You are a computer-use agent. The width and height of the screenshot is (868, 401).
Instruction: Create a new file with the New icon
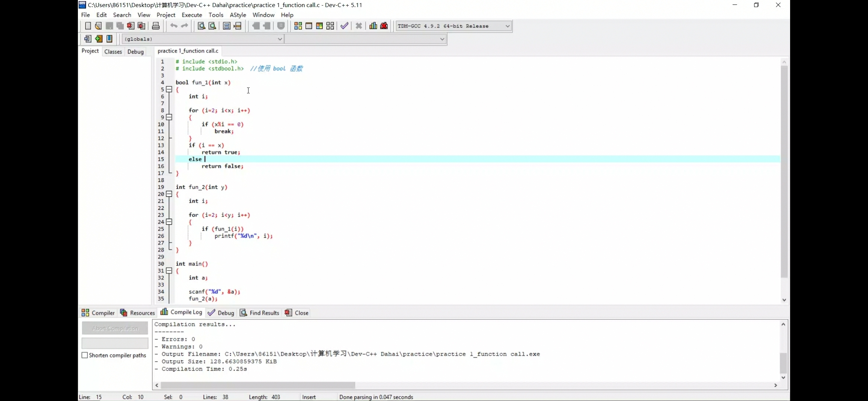click(88, 26)
